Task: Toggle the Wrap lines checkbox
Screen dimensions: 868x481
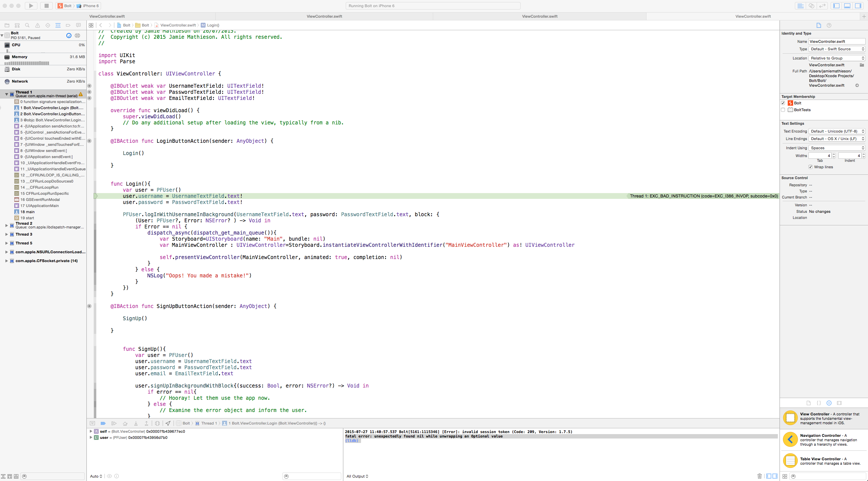Action: point(810,167)
